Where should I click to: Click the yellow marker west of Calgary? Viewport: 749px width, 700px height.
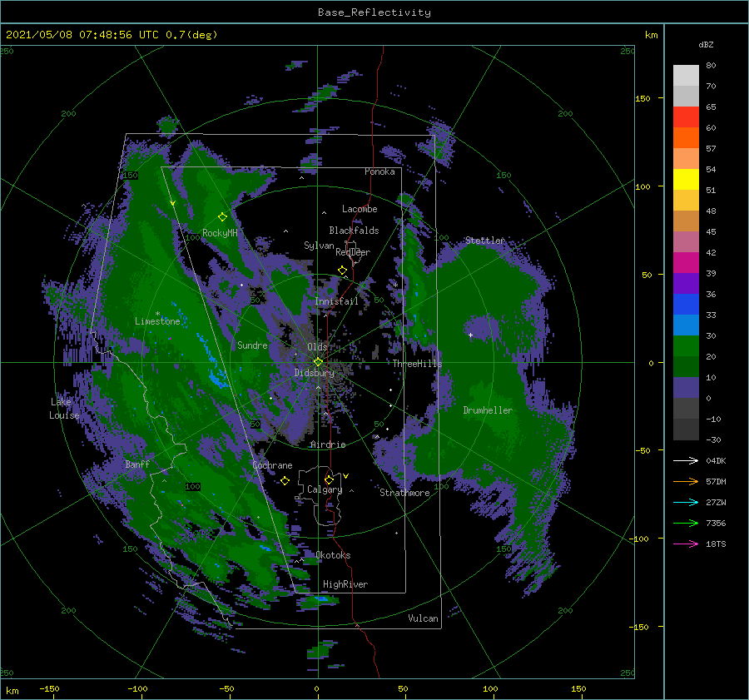285,481
